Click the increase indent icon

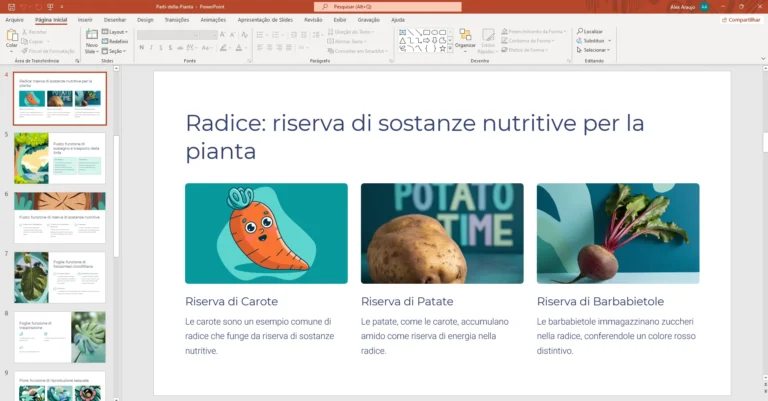click(x=304, y=35)
